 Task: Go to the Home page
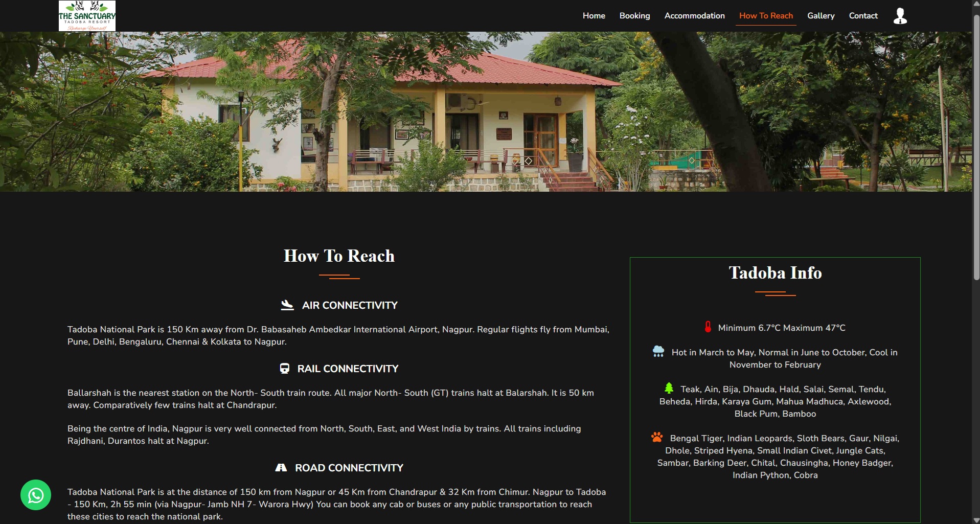[x=594, y=16]
